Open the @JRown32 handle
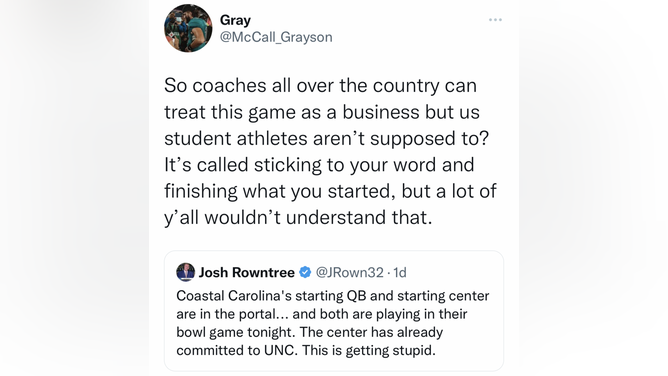Image resolution: width=668 pixels, height=376 pixels. point(349,272)
